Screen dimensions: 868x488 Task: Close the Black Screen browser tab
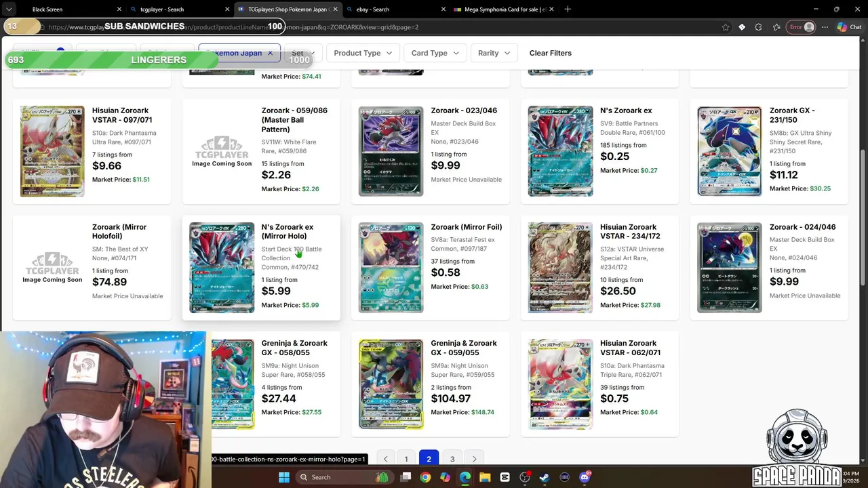pyautogui.click(x=119, y=9)
